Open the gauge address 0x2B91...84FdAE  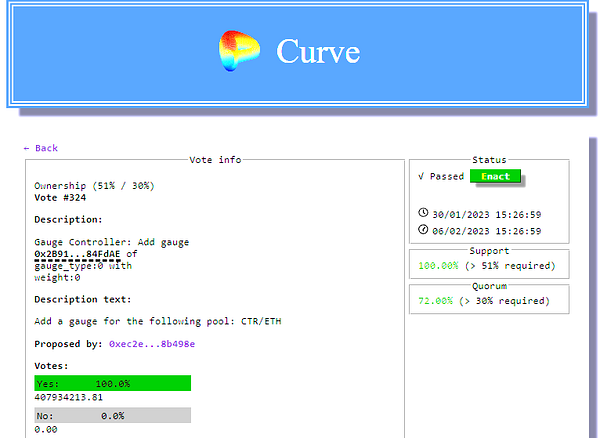coord(77,254)
